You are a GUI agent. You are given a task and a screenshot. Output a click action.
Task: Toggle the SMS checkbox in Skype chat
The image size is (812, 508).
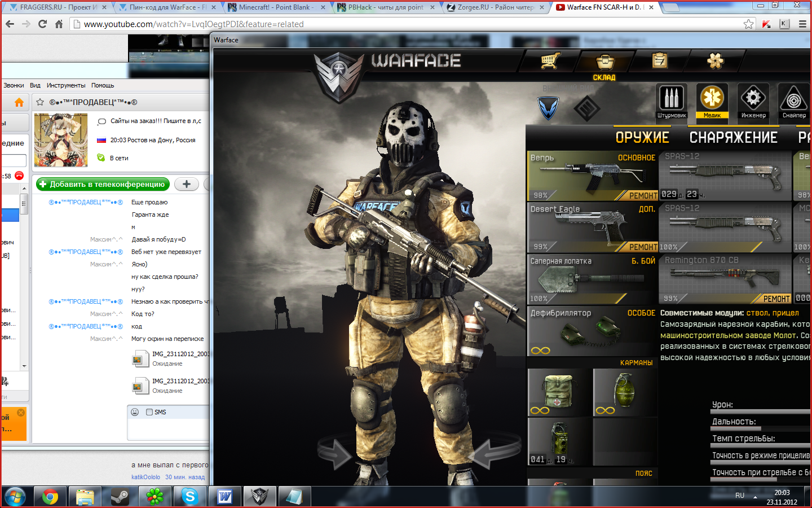tap(149, 412)
